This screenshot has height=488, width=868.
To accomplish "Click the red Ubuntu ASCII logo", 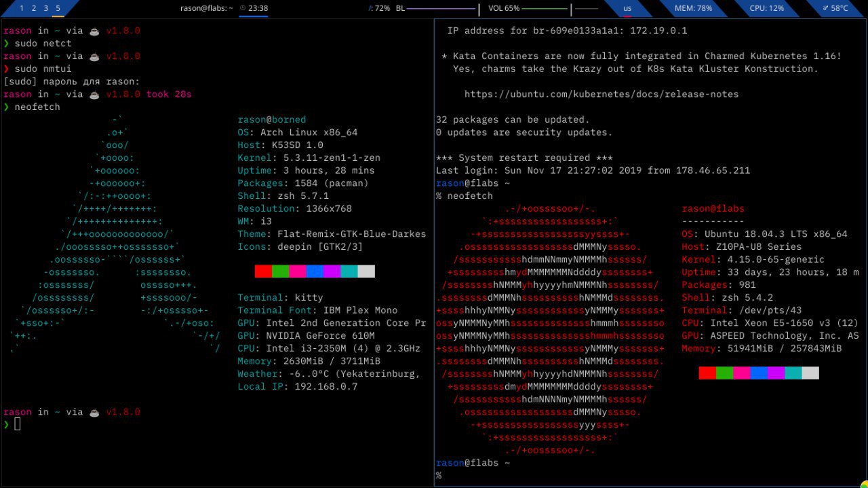I will [551, 330].
